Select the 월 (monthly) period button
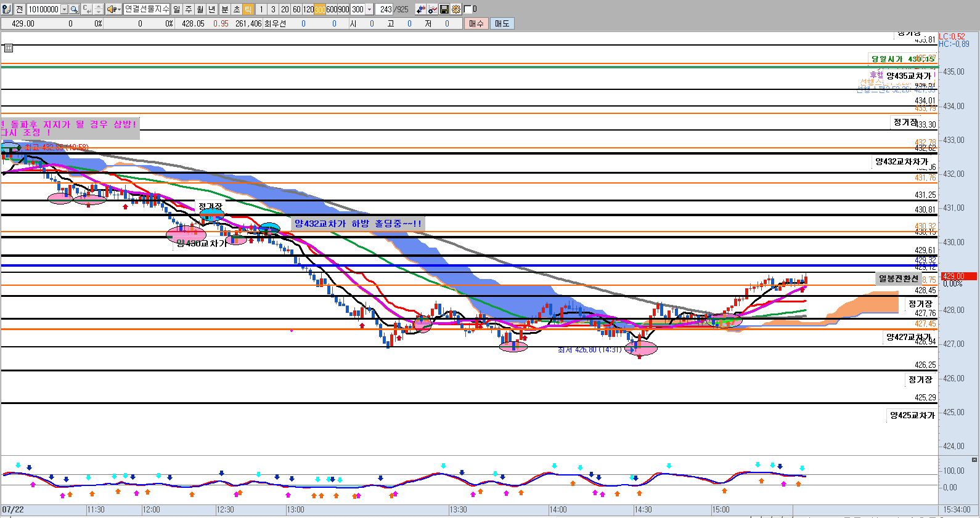 pos(200,9)
